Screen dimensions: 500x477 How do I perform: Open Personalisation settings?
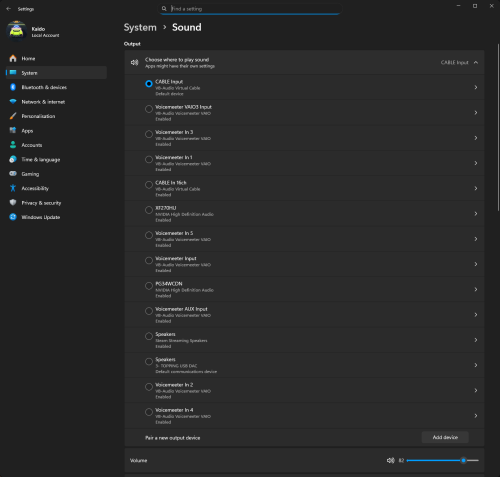click(56, 116)
